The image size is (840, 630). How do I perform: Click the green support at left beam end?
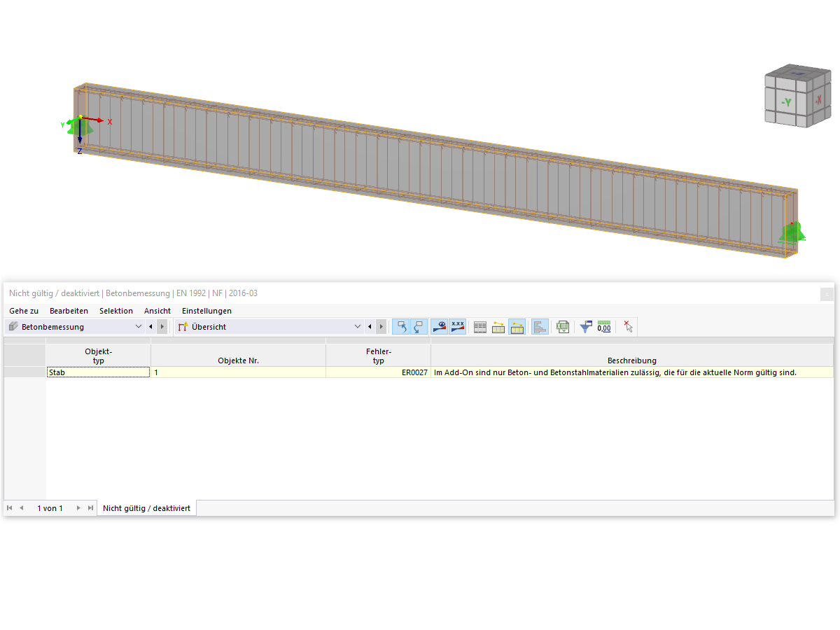pyautogui.click(x=80, y=128)
